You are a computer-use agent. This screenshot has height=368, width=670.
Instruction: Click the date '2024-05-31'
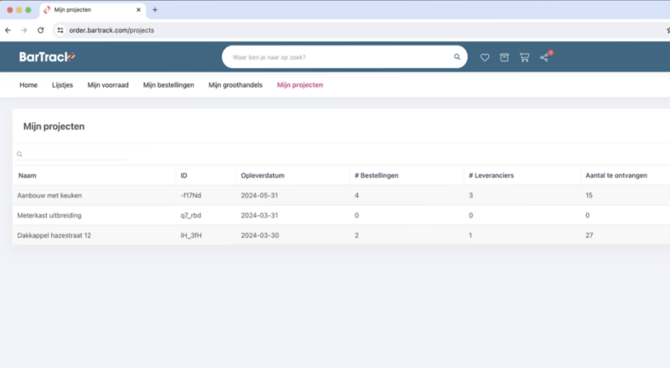click(259, 195)
